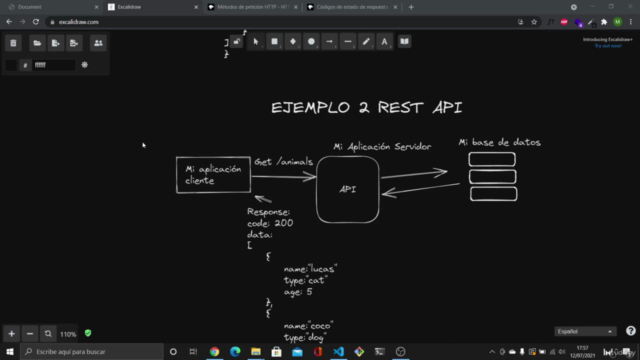
Task: Click the excalidraw.com address bar
Action: pos(282,22)
